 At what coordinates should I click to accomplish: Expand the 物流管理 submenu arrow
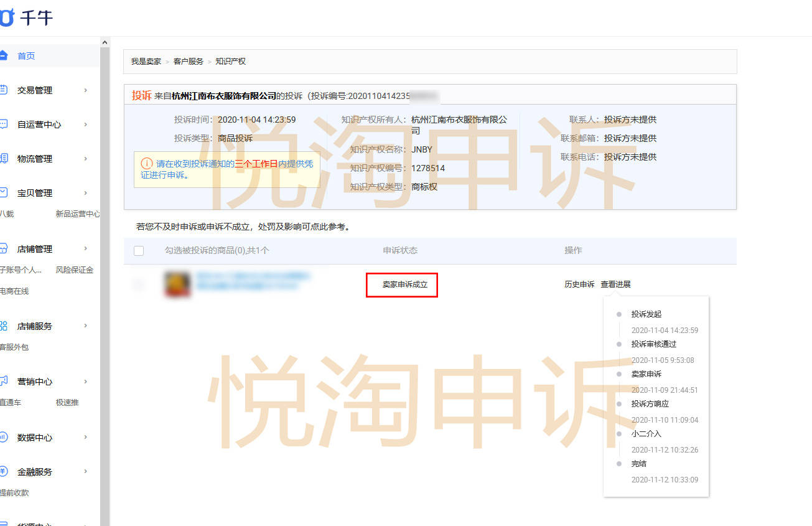85,159
